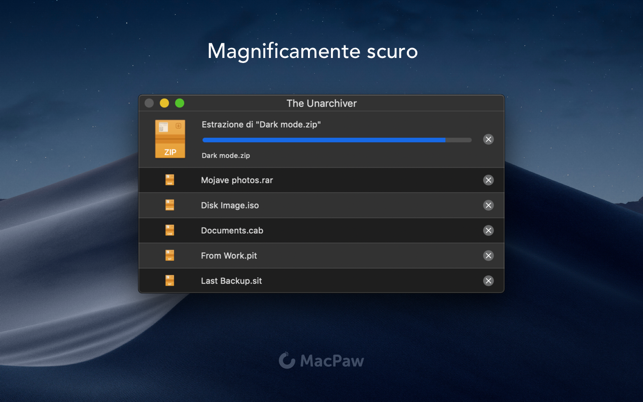Viewport: 643px width, 402px height.
Task: Click the small Dark mode.zip label below progress
Action: (x=226, y=155)
